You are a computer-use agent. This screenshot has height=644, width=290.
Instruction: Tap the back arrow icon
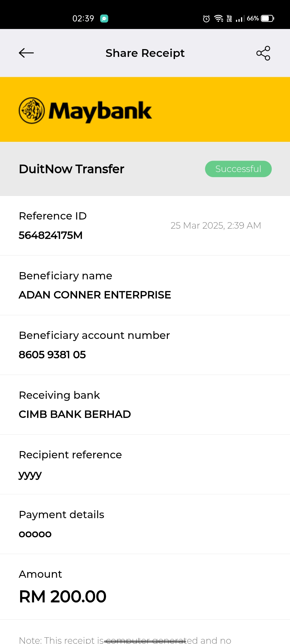tap(26, 53)
